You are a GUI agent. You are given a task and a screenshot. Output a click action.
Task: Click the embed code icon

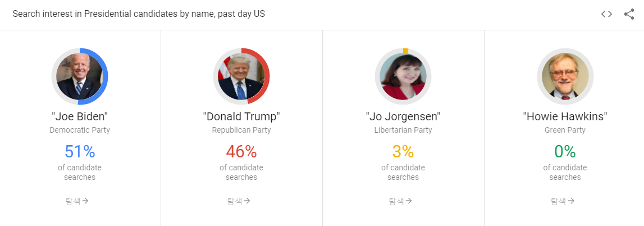606,14
